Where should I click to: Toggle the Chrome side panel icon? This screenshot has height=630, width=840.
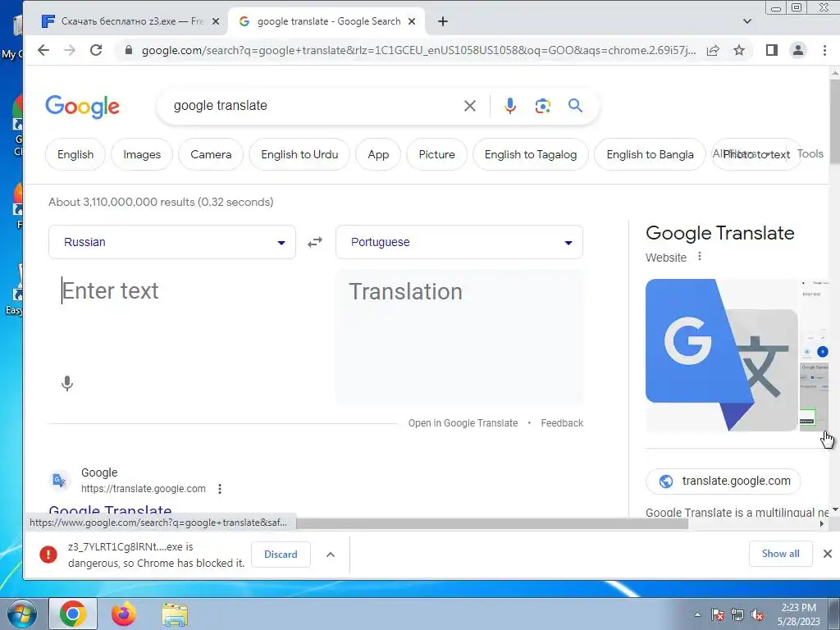click(771, 50)
